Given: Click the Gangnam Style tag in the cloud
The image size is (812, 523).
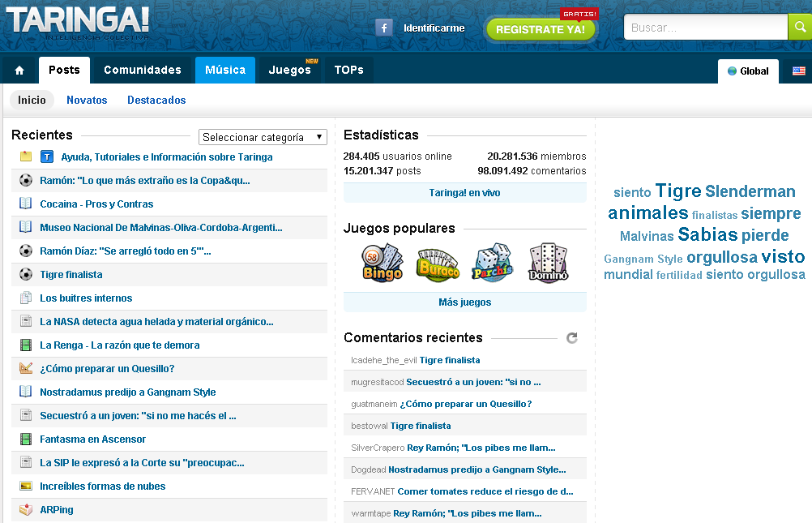Looking at the screenshot, I should point(643,259).
